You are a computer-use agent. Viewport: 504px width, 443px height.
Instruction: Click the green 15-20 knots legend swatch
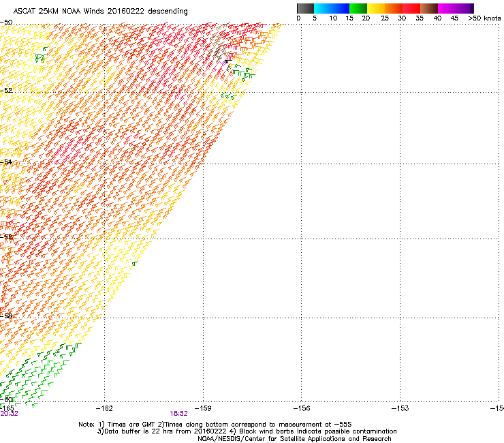tap(359, 8)
